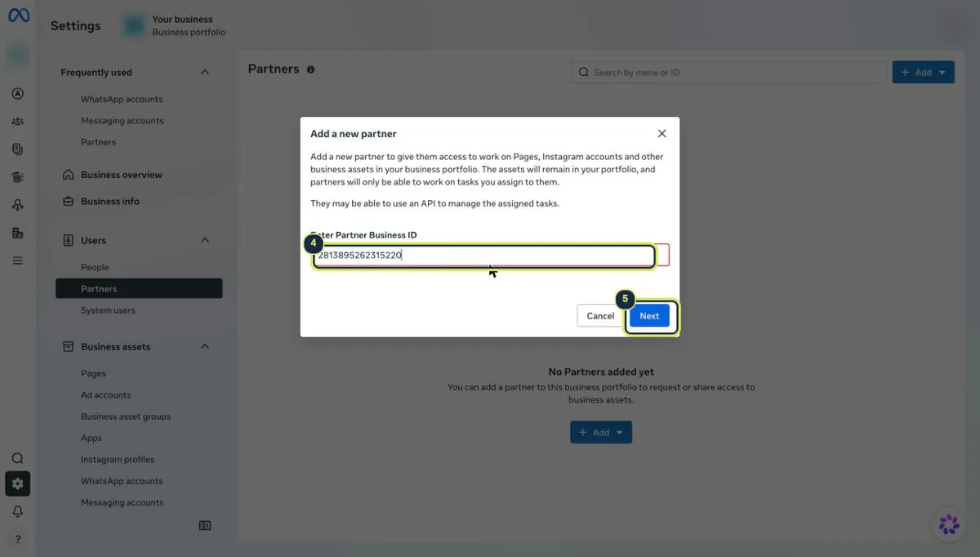Click the Meta logo icon
Screen dimensions: 980x557
(18, 15)
